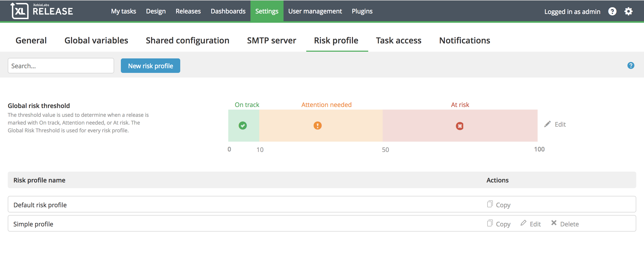Click the New risk profile button
Image resolution: width=644 pixels, height=260 pixels.
tap(150, 66)
